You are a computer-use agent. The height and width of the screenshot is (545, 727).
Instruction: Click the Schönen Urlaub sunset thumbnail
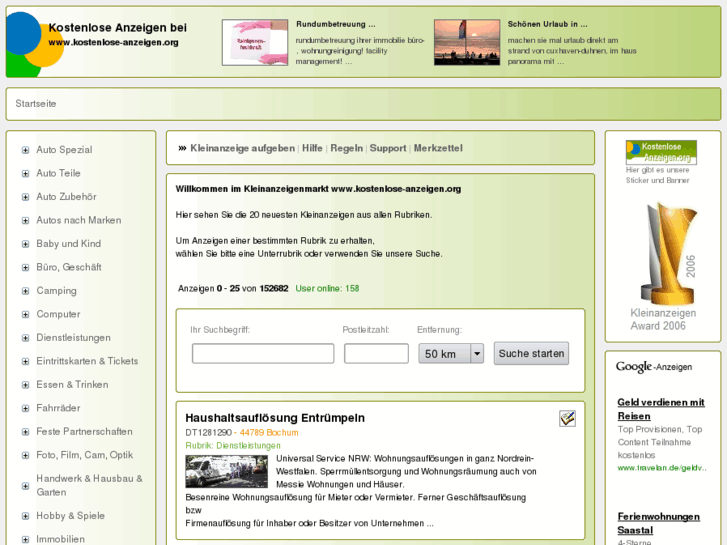pos(467,43)
